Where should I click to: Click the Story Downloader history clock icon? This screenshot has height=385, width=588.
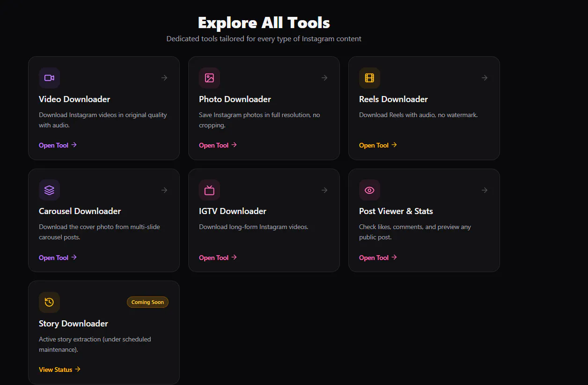click(x=49, y=302)
